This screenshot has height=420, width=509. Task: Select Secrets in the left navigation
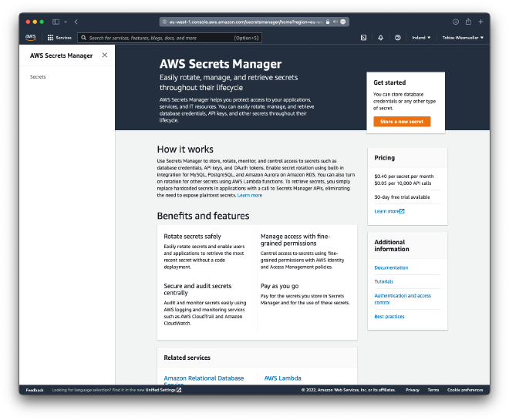tap(38, 77)
